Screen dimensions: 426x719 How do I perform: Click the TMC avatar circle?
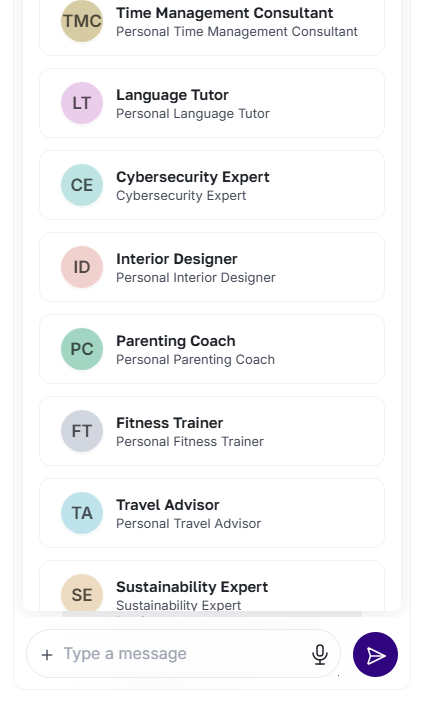point(82,21)
